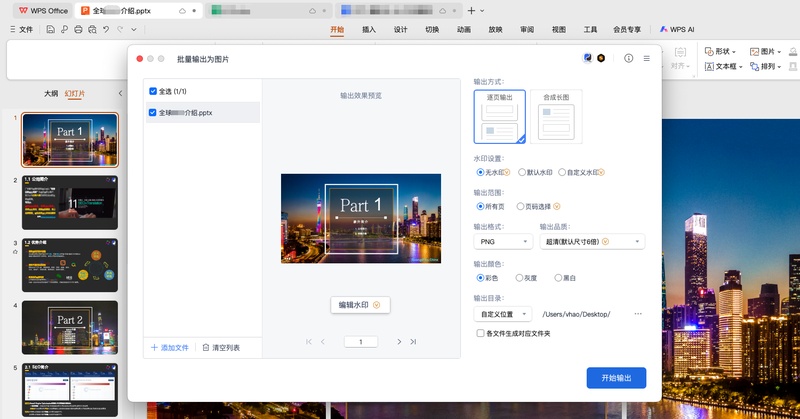Click 添加文件 to add a file

[170, 348]
